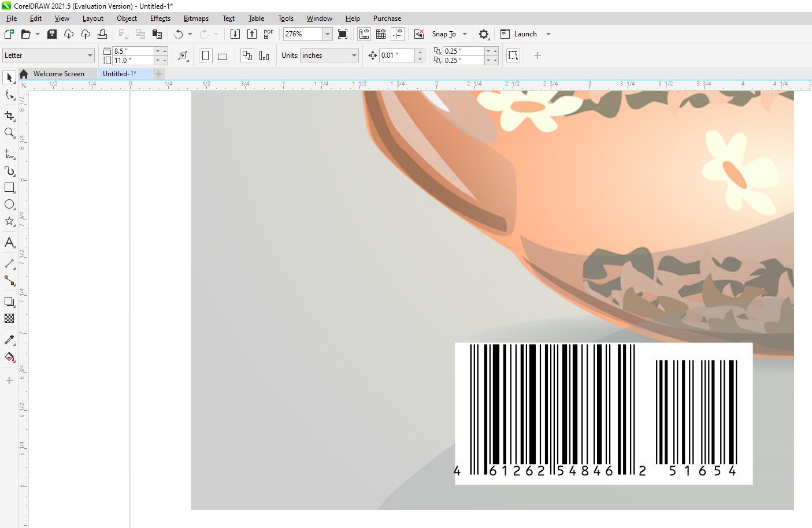Viewport: 812px width, 528px height.
Task: Expand the Launch dropdown arrow
Action: tap(548, 34)
